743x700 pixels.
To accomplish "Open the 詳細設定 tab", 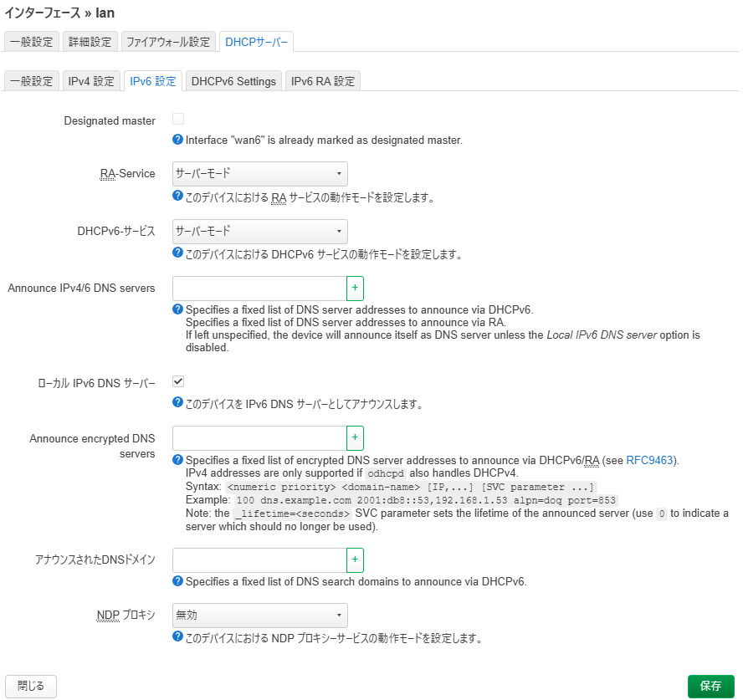I will [x=90, y=42].
